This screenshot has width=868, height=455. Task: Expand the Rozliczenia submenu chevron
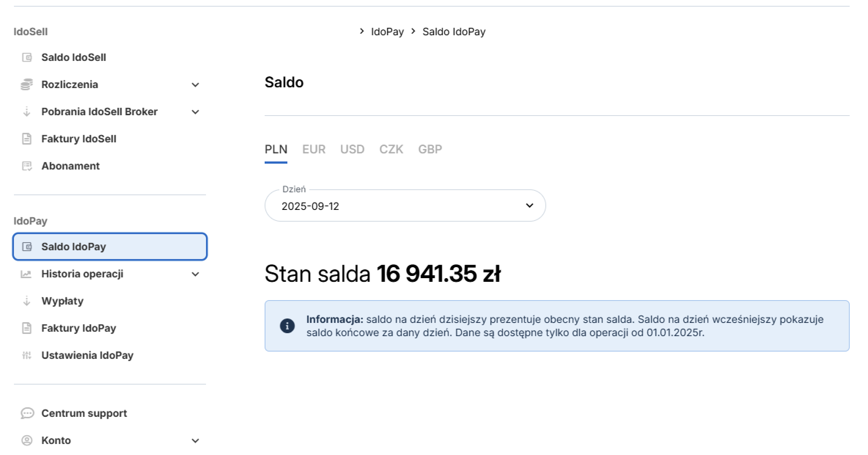195,85
